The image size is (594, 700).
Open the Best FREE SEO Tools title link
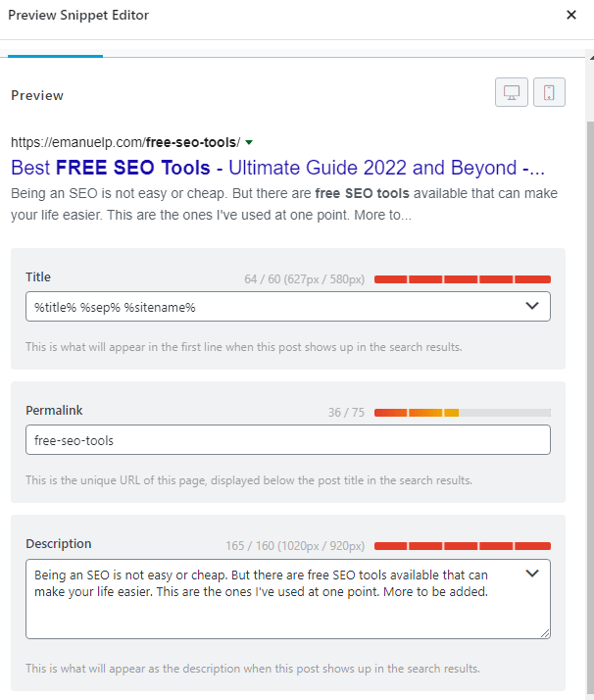[x=277, y=168]
